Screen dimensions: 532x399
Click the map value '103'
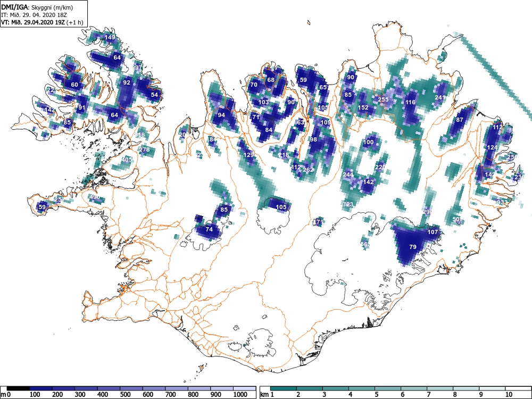[x=264, y=102]
